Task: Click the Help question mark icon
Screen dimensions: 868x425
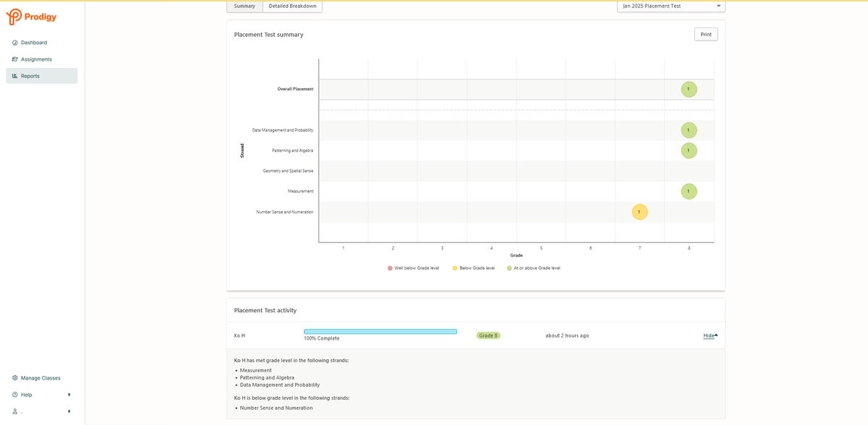Action: (x=14, y=395)
